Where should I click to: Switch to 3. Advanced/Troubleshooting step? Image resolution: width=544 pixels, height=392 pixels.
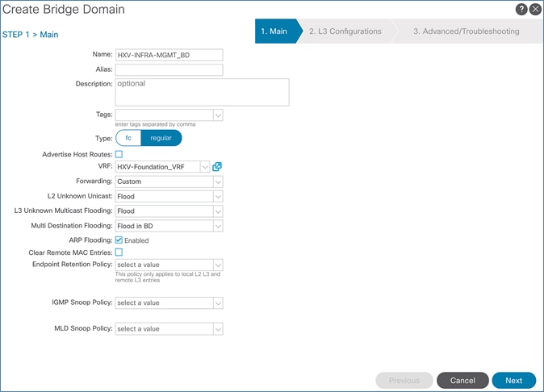pos(467,31)
